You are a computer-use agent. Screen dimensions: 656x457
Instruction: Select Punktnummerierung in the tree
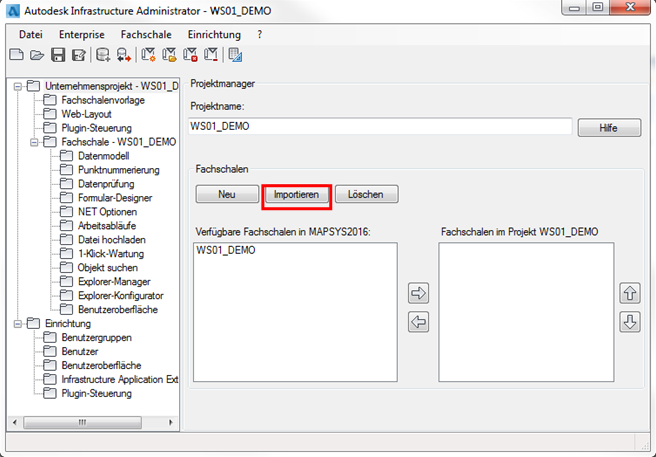119,170
